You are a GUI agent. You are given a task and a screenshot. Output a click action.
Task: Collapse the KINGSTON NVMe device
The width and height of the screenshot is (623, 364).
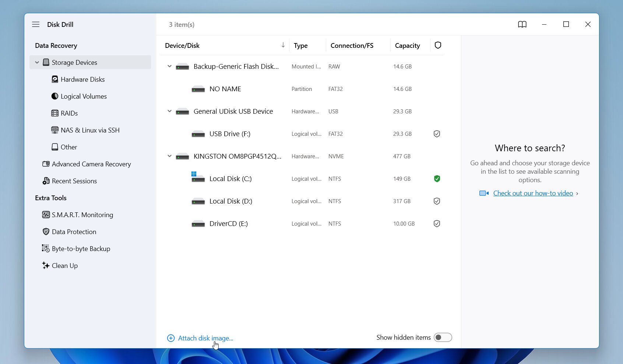pyautogui.click(x=169, y=156)
